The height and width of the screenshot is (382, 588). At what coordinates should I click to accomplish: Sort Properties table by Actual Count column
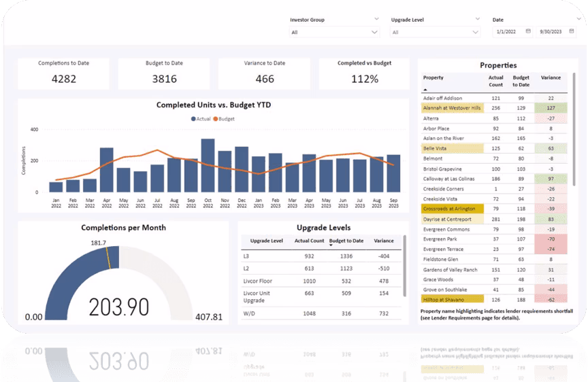click(x=495, y=81)
